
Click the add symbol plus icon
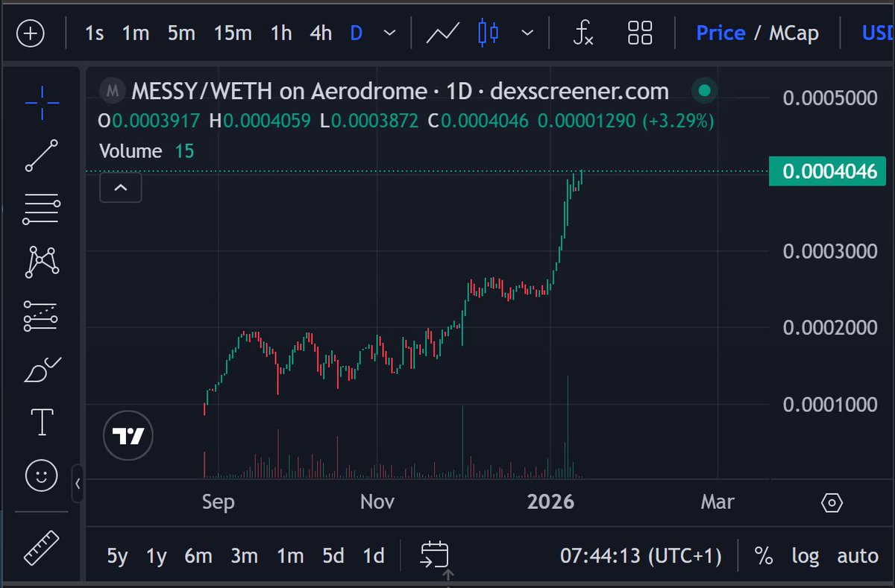click(x=31, y=34)
